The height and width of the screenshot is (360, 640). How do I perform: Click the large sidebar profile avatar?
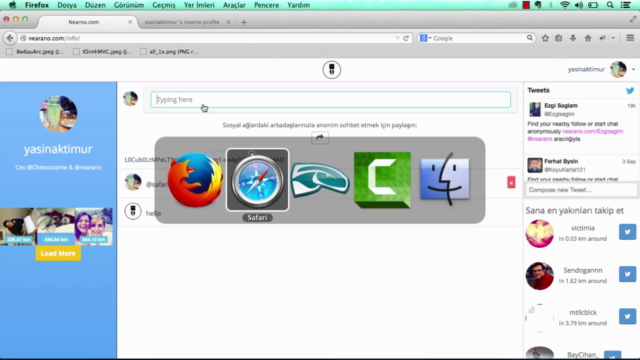click(58, 114)
